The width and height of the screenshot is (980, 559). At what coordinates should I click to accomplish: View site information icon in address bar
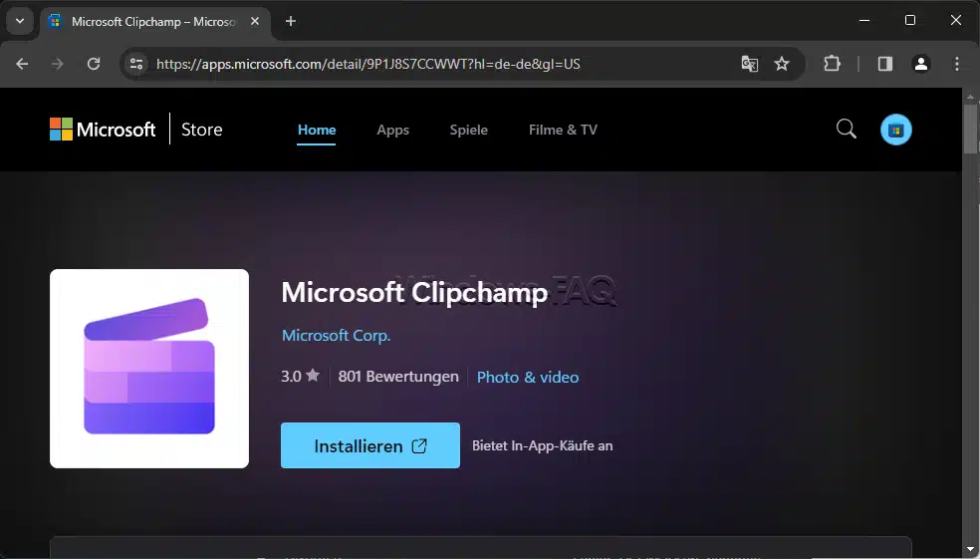[136, 64]
